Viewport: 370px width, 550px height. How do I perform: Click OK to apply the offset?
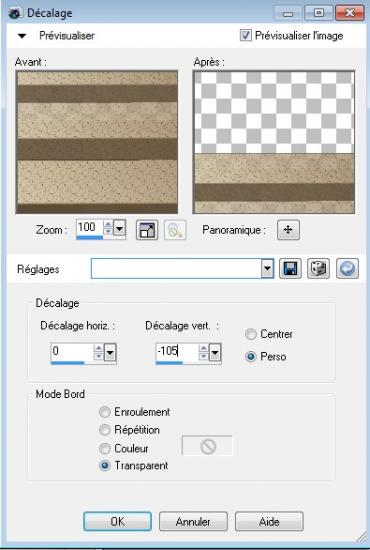[x=117, y=521]
